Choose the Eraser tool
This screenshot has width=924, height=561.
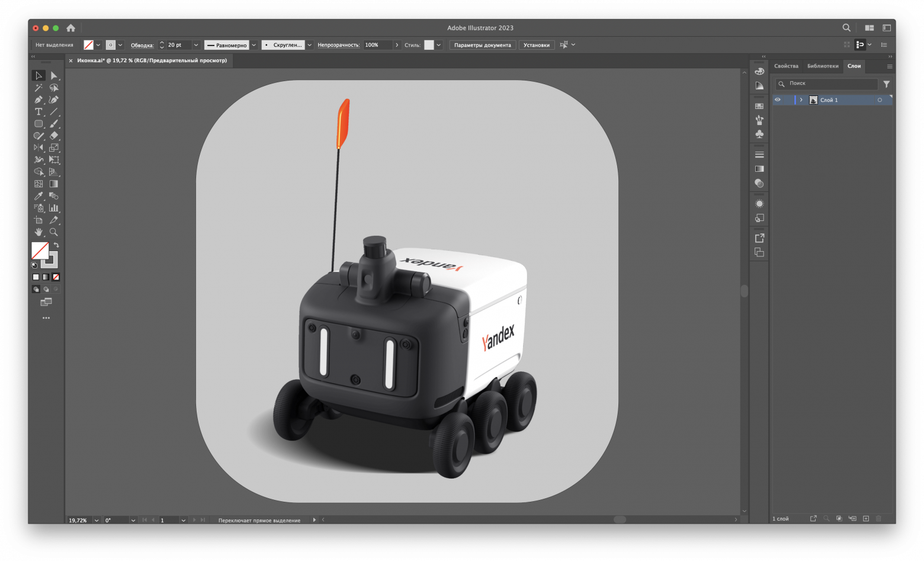point(54,136)
